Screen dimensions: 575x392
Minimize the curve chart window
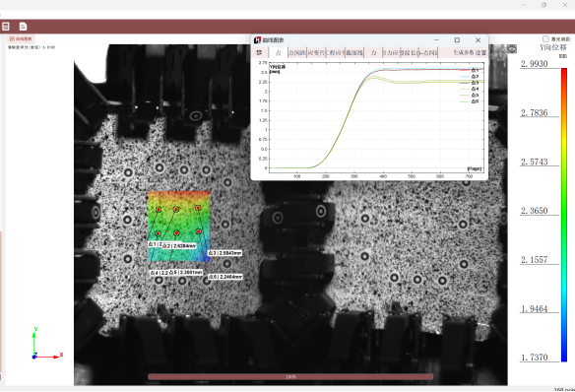pyautogui.click(x=436, y=40)
